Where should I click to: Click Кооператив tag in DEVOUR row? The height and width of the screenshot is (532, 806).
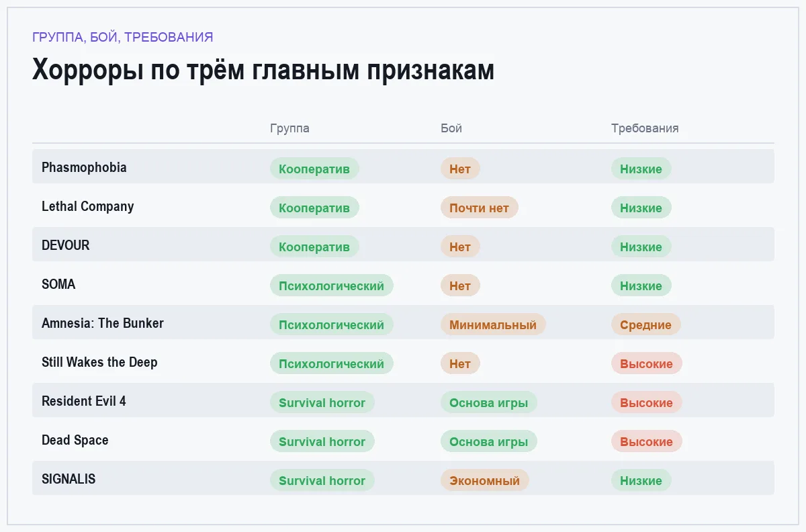(x=314, y=247)
